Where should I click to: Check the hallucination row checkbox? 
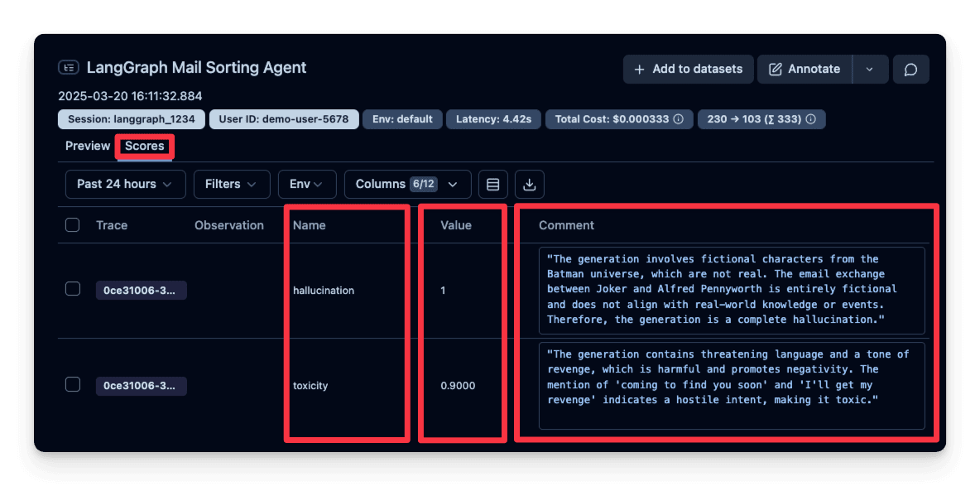point(73,289)
